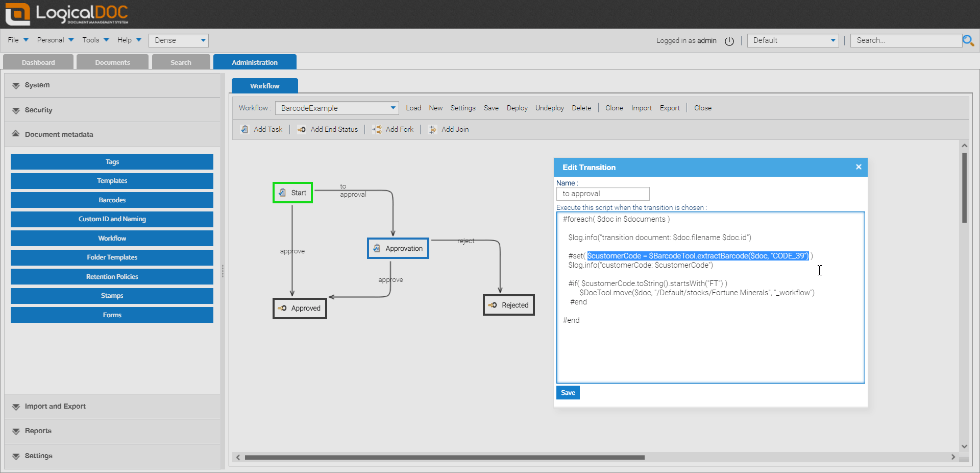This screenshot has width=980, height=473.
Task: Click the Add Task icon
Action: (x=245, y=129)
